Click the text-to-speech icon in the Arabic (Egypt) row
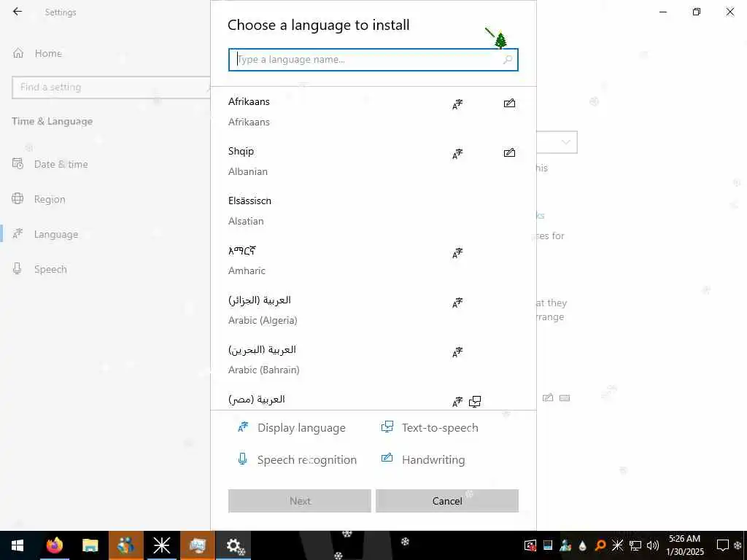Screen dimensions: 747x560 (x=475, y=402)
